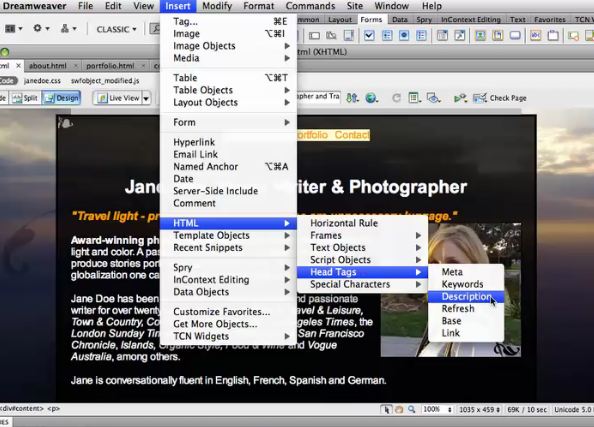Insert a Button form object
The width and height of the screenshot is (594, 427).
(515, 36)
